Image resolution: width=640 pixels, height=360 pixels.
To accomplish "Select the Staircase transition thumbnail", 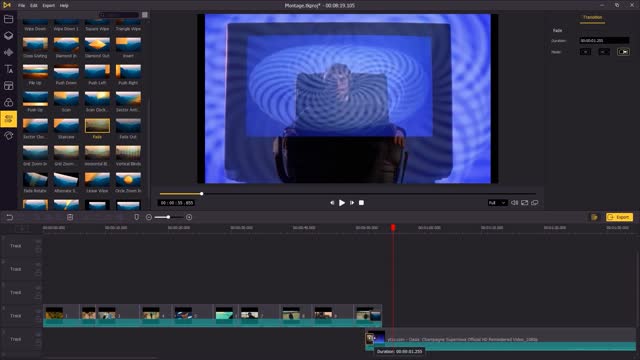I will 66,126.
